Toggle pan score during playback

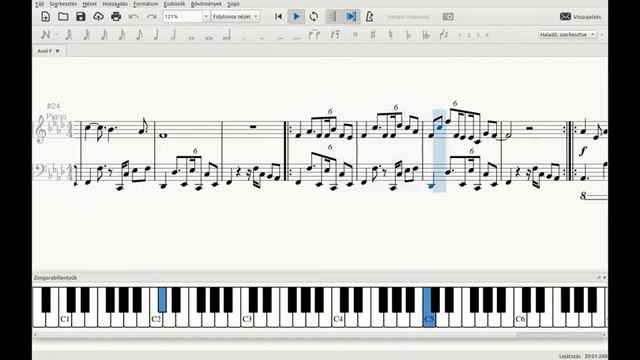click(x=351, y=17)
